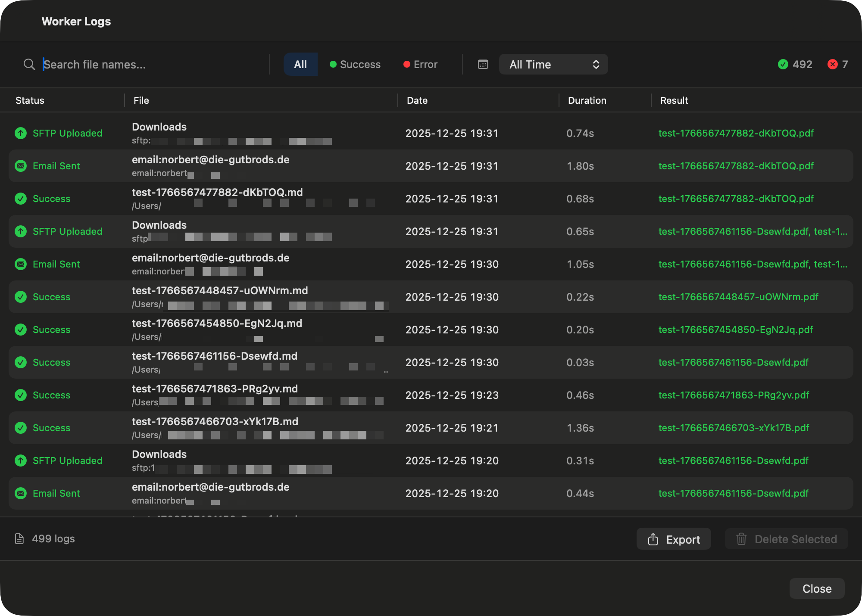Open the All Time range dropdown
The height and width of the screenshot is (616, 862).
point(553,65)
